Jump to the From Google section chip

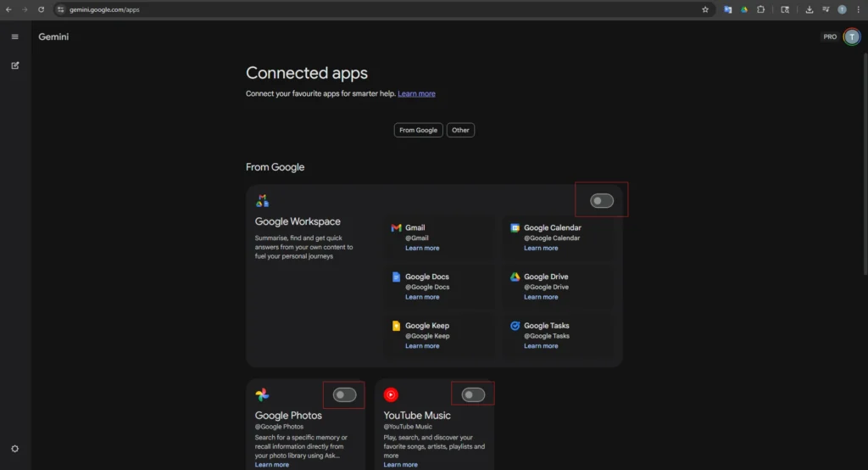[x=418, y=131]
